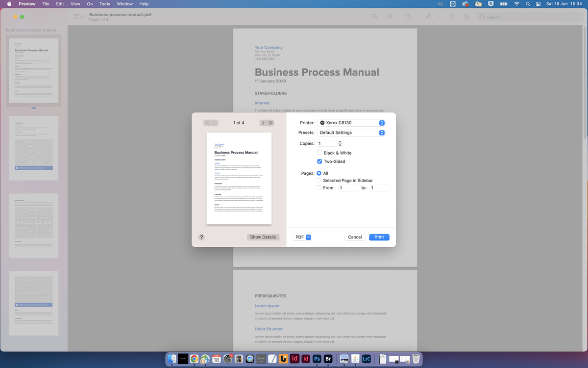Increase Copies using the stepper arrows
This screenshot has height=368, width=588.
340,143
